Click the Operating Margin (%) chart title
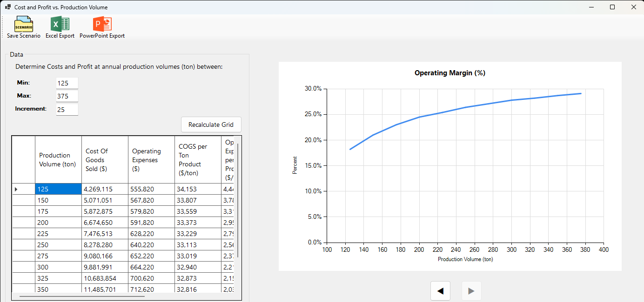Viewport: 644px width, 302px height. [x=450, y=73]
